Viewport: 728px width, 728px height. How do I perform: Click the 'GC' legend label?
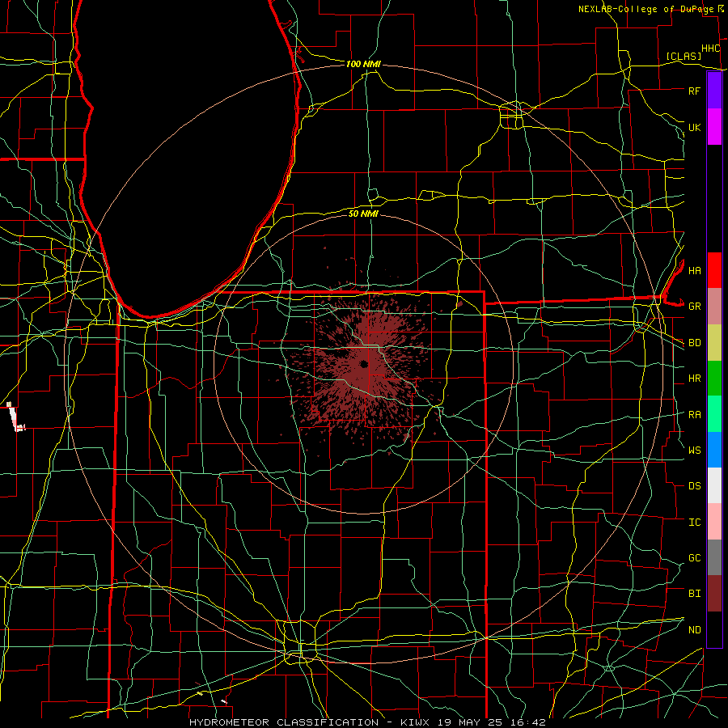(694, 558)
